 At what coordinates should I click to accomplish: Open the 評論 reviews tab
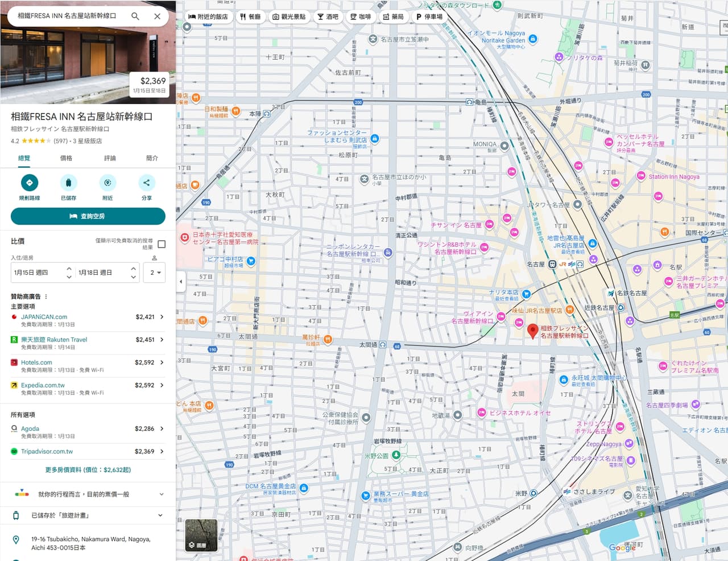click(110, 158)
